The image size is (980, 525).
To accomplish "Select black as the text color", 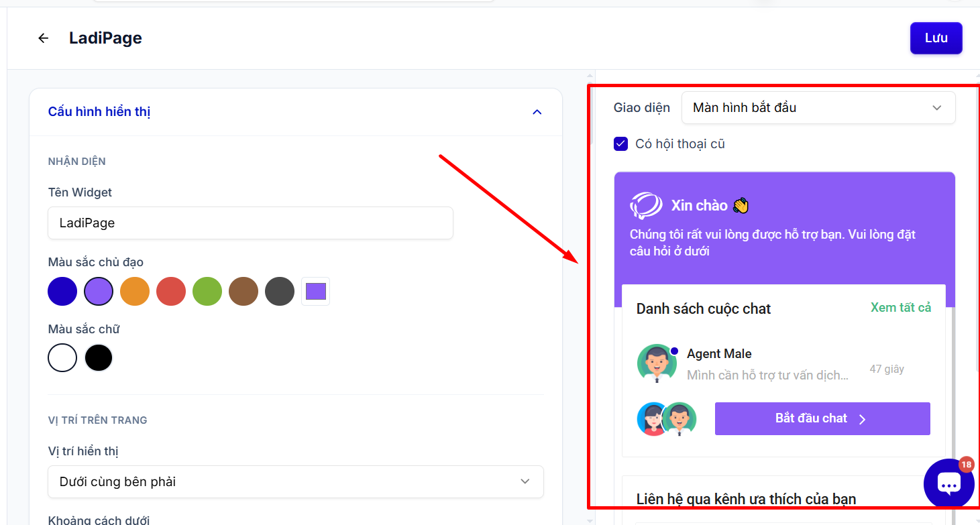I will click(99, 358).
